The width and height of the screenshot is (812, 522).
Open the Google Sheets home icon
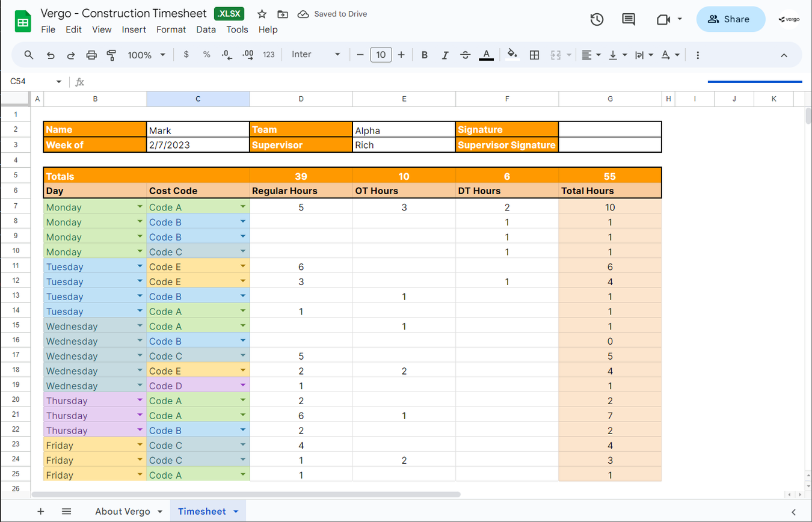tap(23, 21)
